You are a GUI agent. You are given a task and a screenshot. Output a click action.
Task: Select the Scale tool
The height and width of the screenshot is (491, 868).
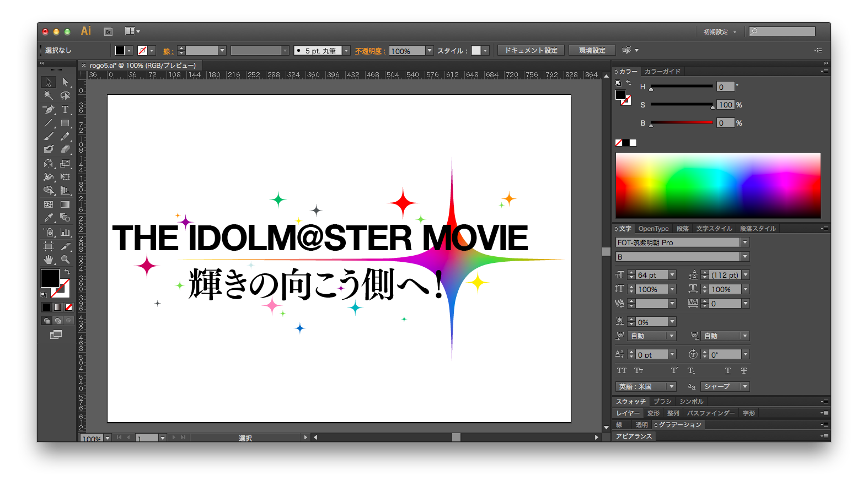65,164
